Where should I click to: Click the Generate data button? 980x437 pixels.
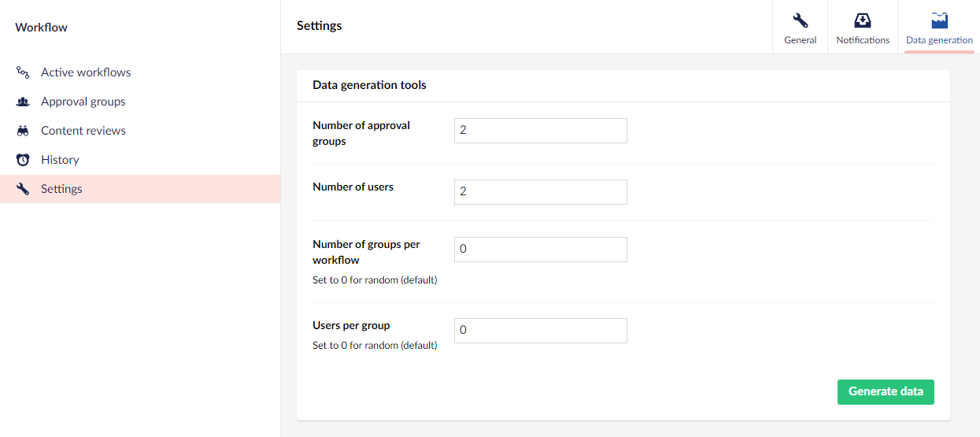click(886, 391)
